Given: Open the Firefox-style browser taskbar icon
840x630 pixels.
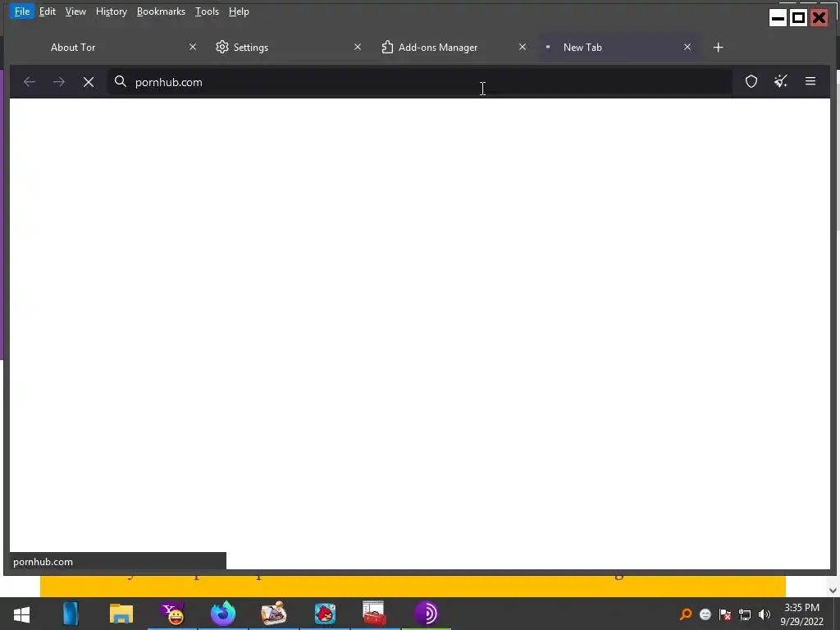Looking at the screenshot, I should 223,614.
